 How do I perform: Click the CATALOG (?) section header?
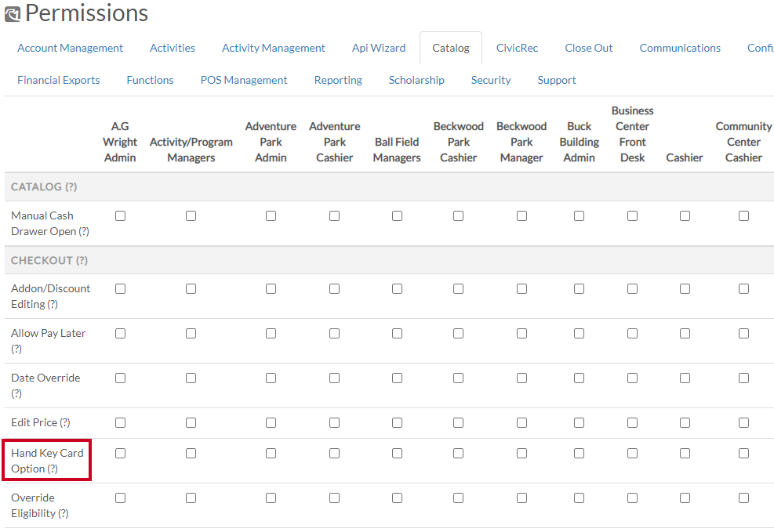(x=44, y=186)
